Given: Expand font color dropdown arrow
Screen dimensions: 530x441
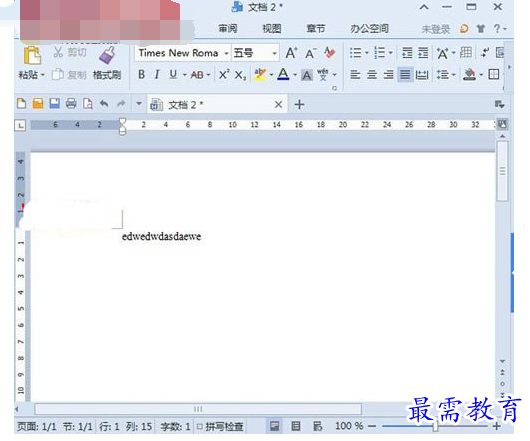Looking at the screenshot, I should (x=295, y=75).
